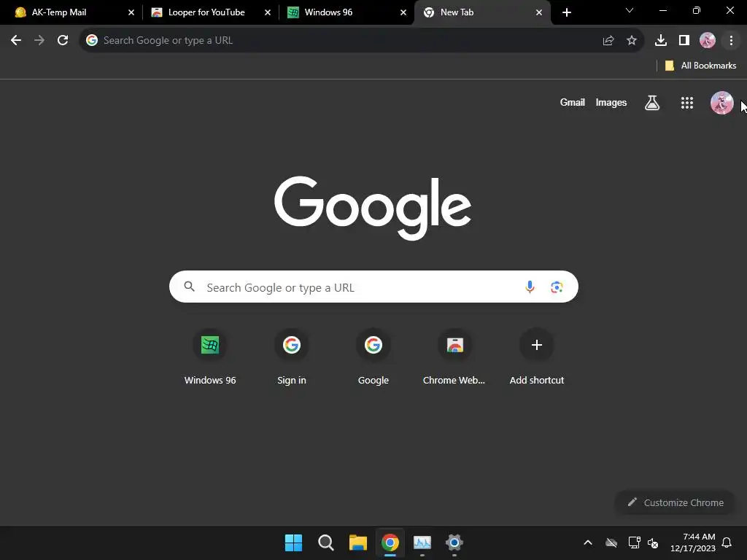Image resolution: width=747 pixels, height=560 pixels.
Task: Close the Windows 96 tab
Action: (x=403, y=12)
